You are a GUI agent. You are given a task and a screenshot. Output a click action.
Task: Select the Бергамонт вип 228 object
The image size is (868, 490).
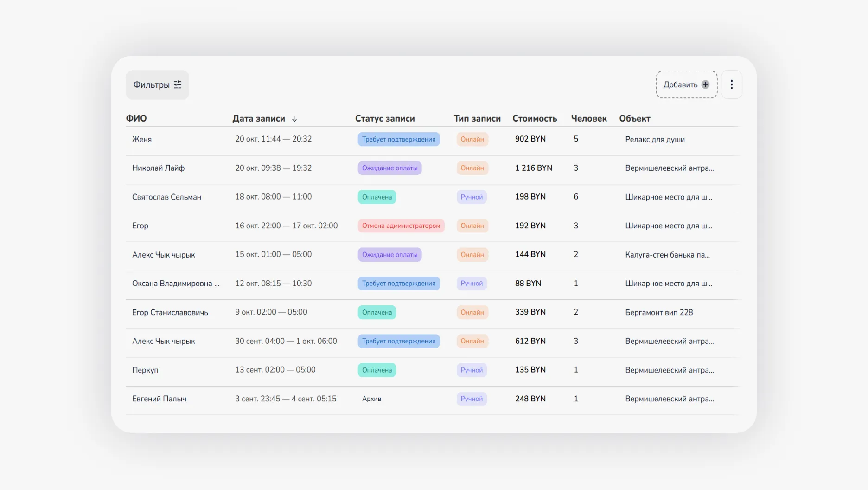(658, 312)
